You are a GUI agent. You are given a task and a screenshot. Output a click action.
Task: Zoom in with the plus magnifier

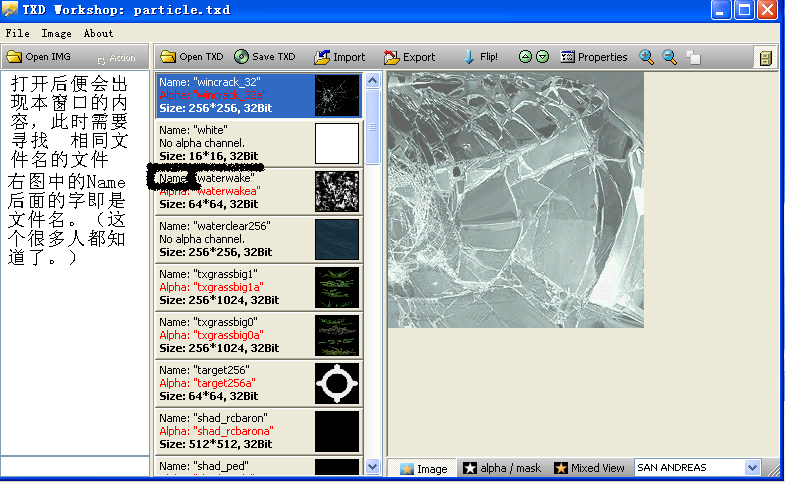[x=647, y=57]
